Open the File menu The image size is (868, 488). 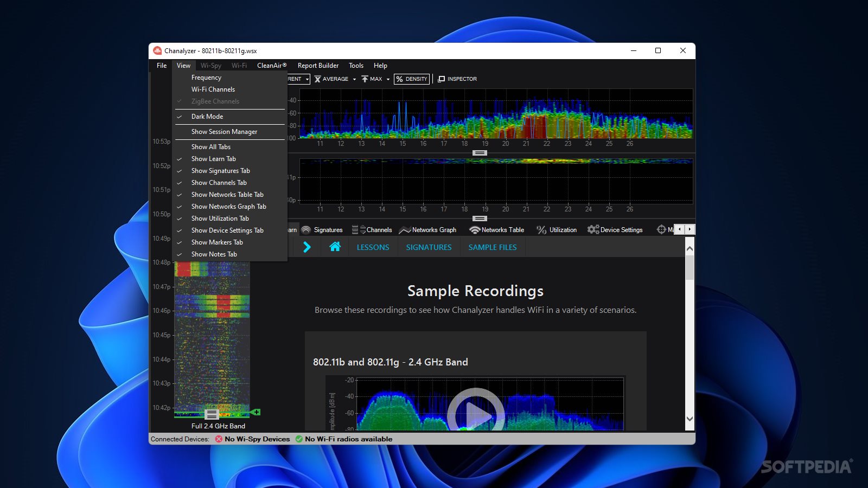(162, 66)
